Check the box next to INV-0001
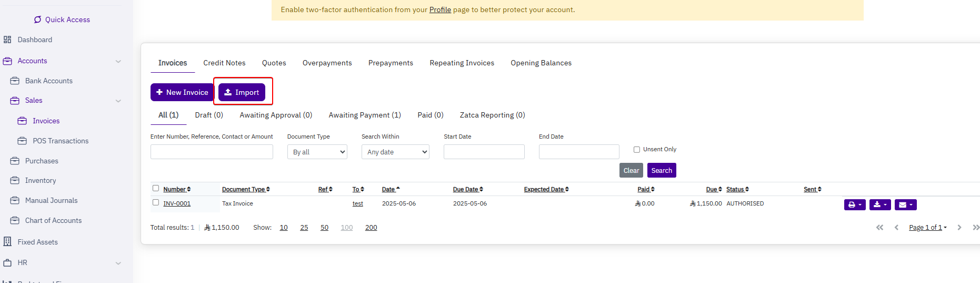Screen dimensions: 980x283 click(x=156, y=202)
